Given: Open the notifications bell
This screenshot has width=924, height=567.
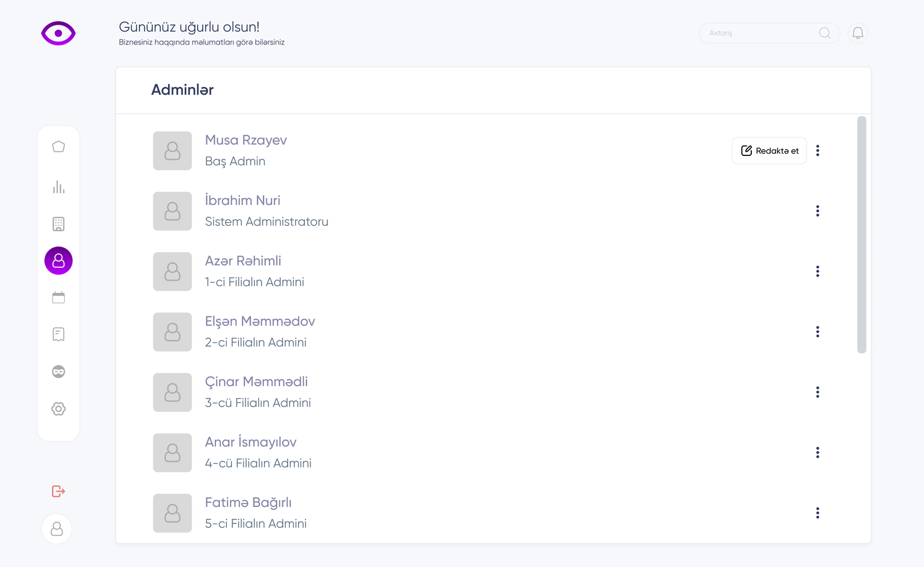Looking at the screenshot, I should [x=858, y=33].
